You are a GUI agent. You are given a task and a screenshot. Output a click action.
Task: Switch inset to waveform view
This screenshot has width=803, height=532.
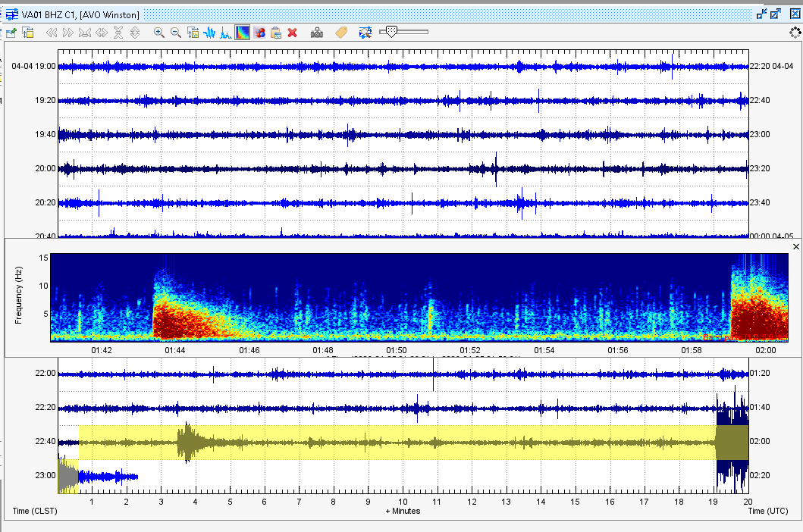pos(209,33)
